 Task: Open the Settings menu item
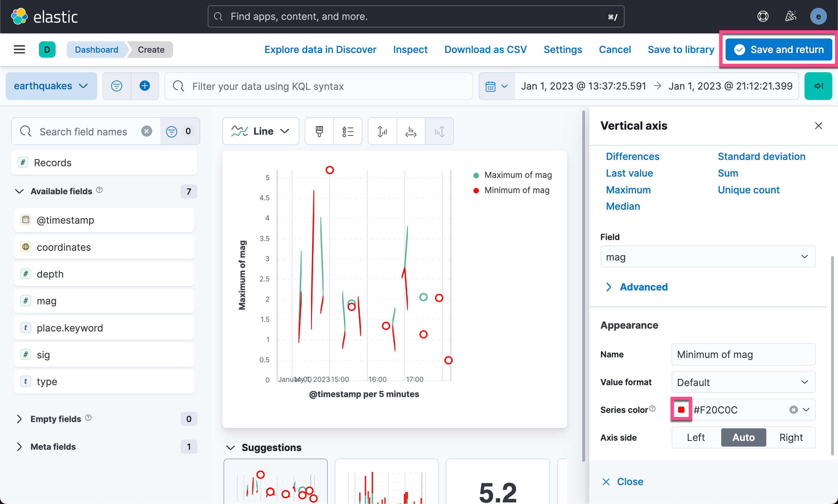pos(563,50)
